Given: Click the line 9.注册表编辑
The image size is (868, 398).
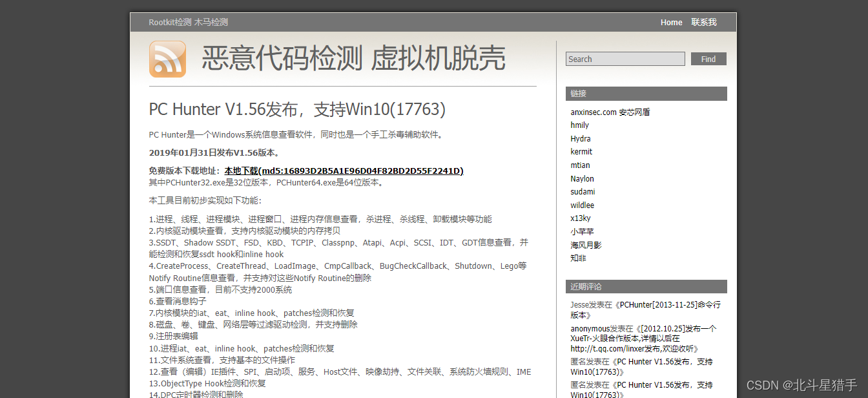Looking at the screenshot, I should 173,336.
